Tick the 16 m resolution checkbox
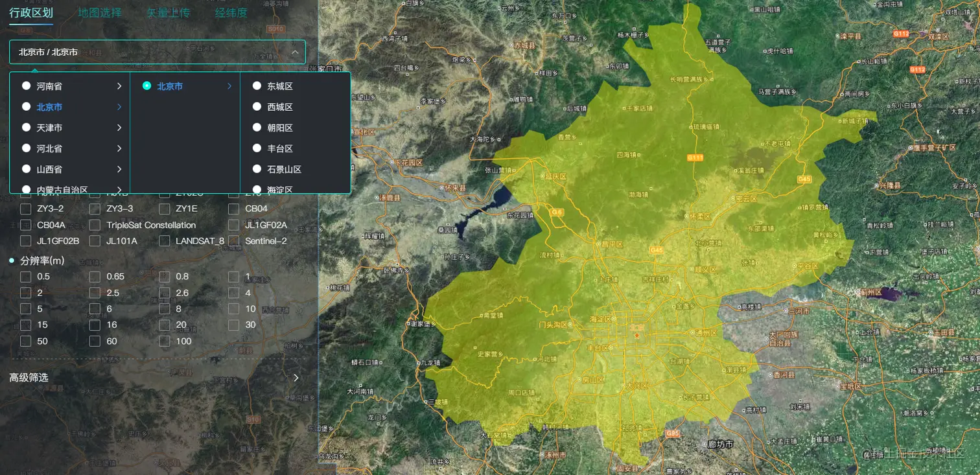The height and width of the screenshot is (475, 980). tap(95, 325)
